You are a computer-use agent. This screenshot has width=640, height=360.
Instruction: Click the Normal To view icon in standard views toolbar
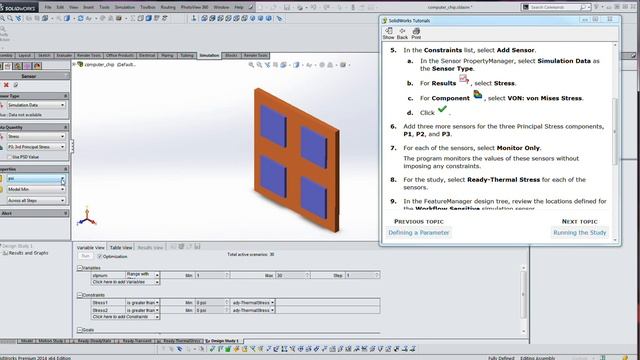click(193, 18)
